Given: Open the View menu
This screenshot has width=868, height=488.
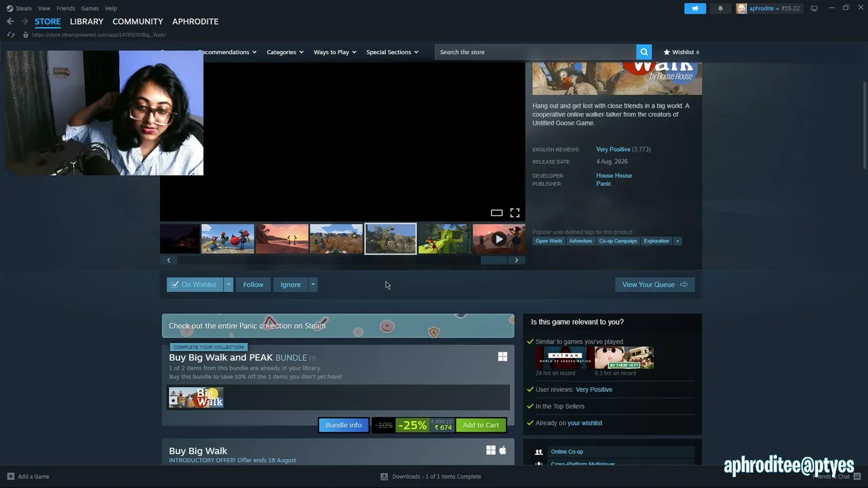Looking at the screenshot, I should click(44, 8).
